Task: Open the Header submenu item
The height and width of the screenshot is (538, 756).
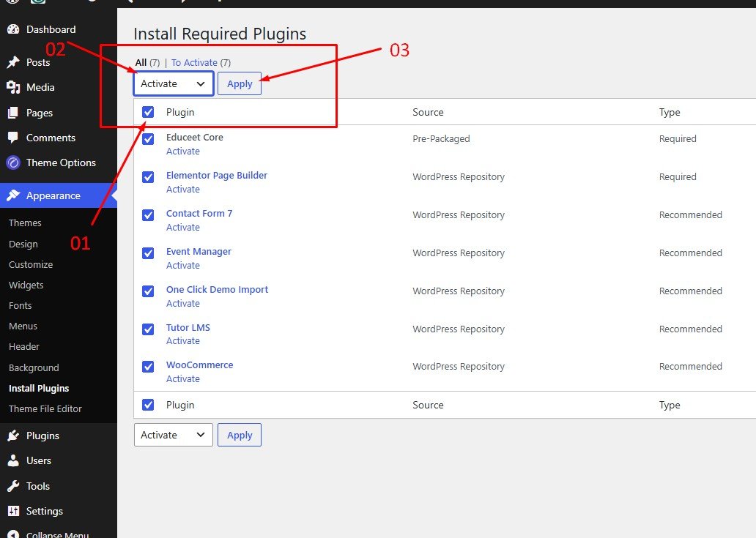Action: pyautogui.click(x=24, y=346)
